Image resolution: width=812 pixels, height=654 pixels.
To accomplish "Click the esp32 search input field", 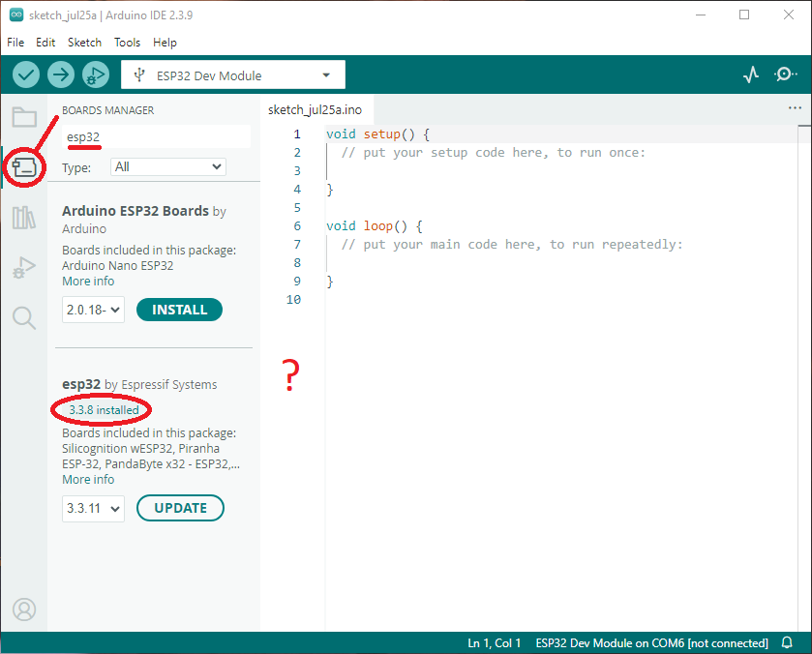I will coord(156,136).
